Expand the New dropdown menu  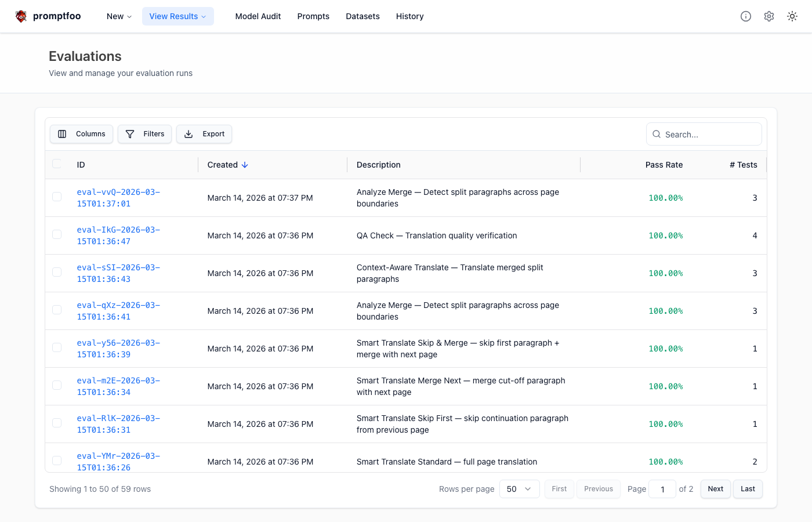(x=119, y=16)
